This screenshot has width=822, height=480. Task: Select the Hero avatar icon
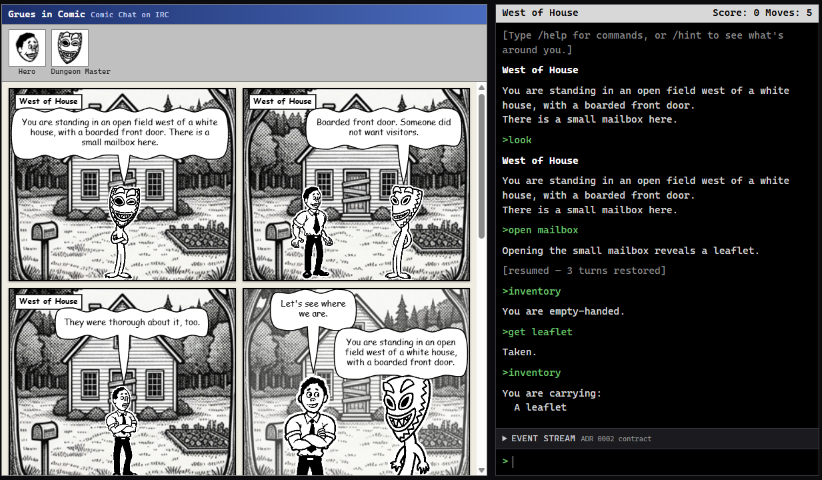pyautogui.click(x=27, y=48)
